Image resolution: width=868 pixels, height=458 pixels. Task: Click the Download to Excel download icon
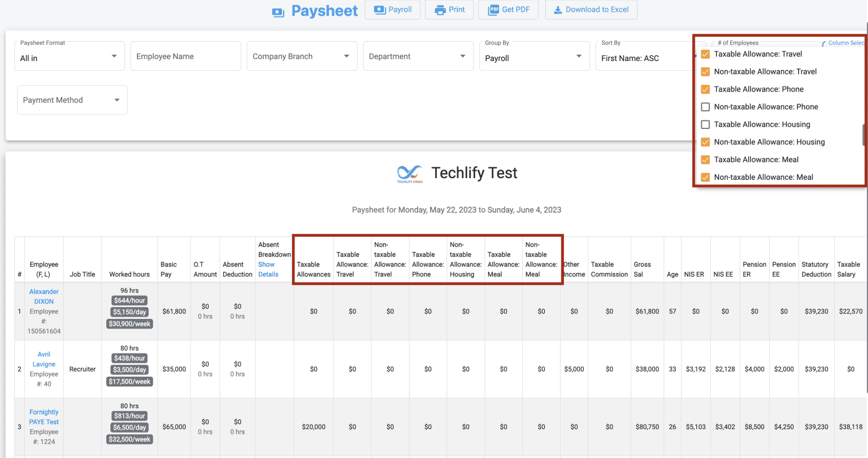click(556, 10)
